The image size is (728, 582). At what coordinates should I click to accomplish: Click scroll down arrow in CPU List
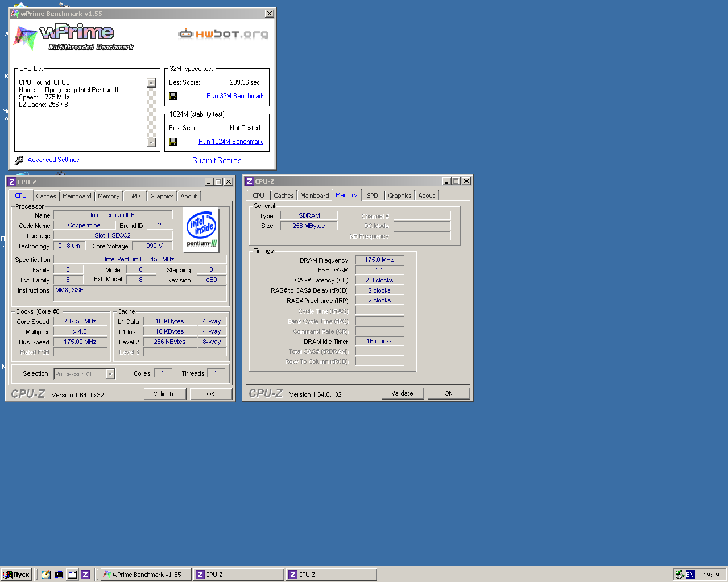pyautogui.click(x=151, y=143)
